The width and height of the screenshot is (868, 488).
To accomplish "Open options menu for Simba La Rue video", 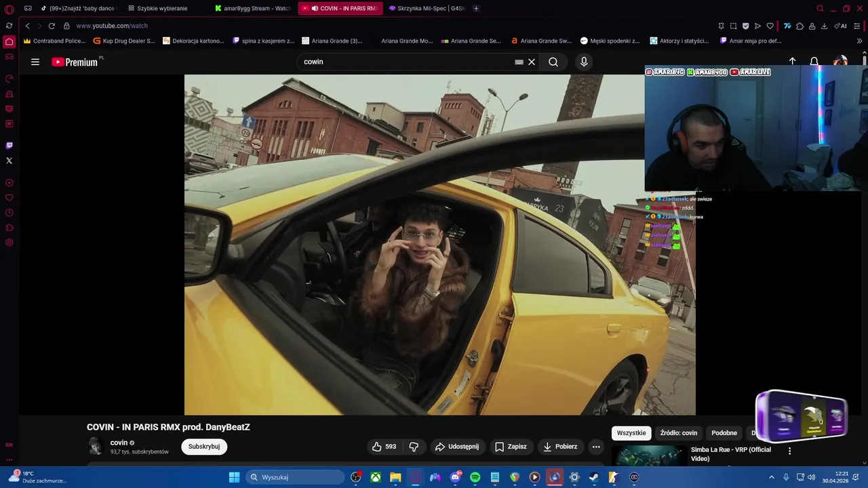I will (x=789, y=451).
